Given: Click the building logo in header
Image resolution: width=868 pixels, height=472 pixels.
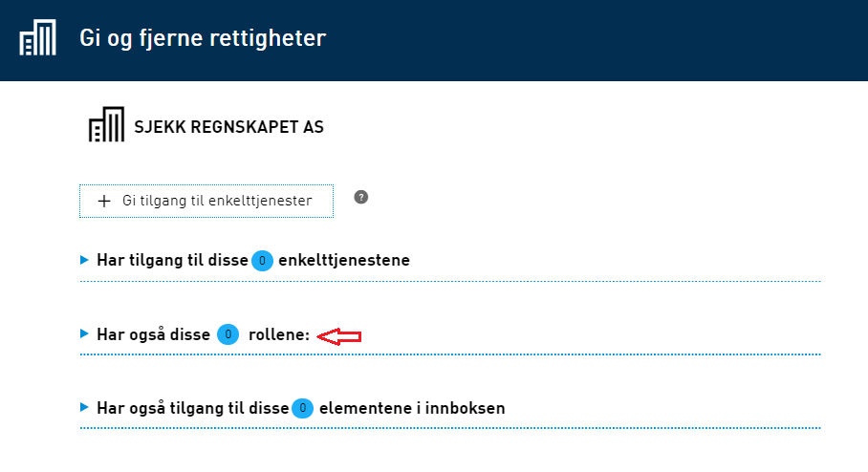Looking at the screenshot, I should (39, 39).
